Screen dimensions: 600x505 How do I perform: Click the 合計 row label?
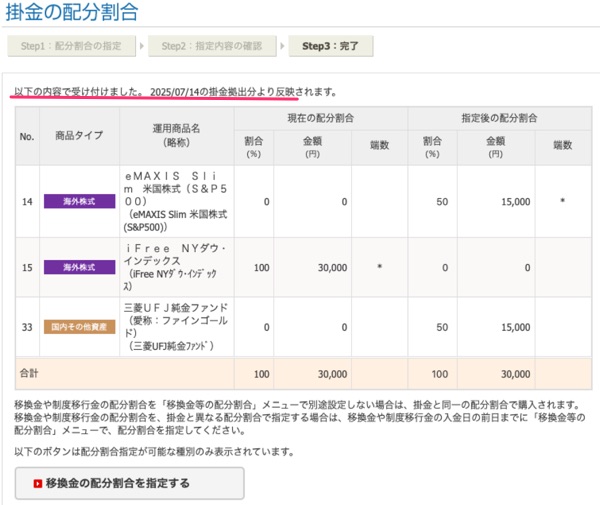pos(29,373)
